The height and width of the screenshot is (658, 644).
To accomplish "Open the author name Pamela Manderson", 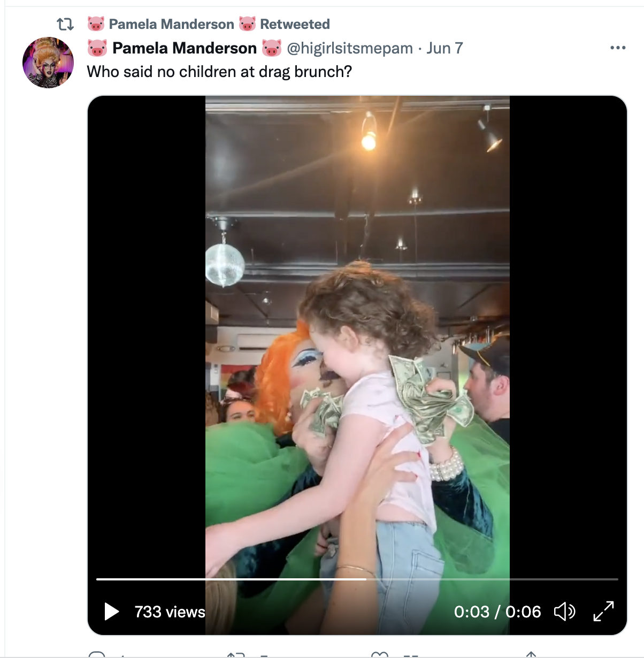I will point(184,48).
